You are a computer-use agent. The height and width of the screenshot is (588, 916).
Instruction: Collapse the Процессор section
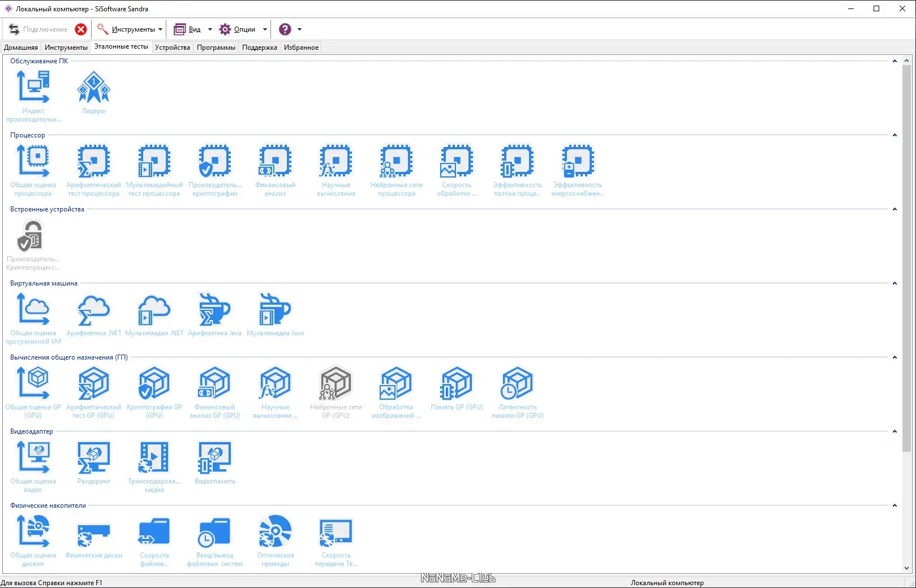pyautogui.click(x=895, y=135)
